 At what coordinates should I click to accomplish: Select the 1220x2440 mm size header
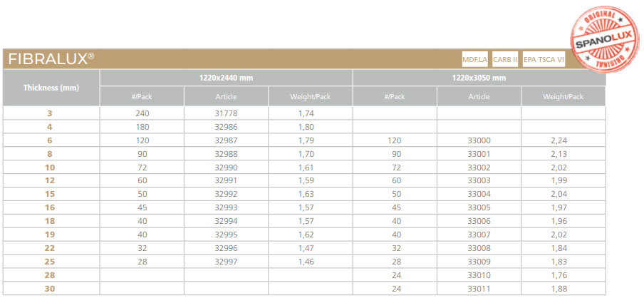tap(226, 78)
